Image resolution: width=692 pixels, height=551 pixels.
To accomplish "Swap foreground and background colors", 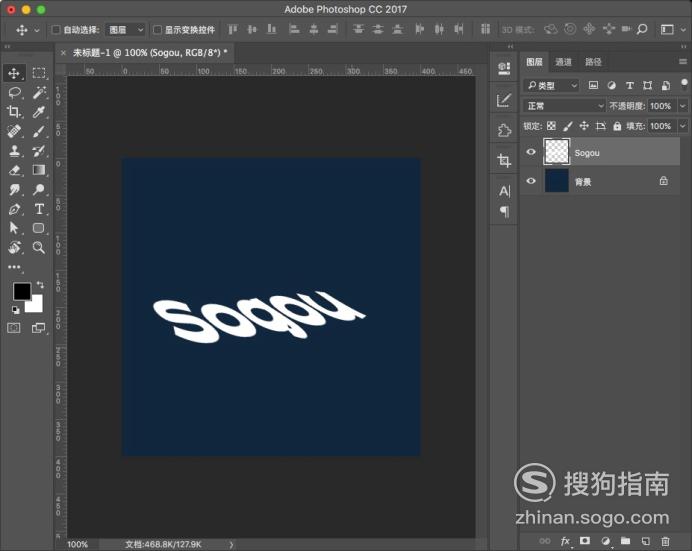I will pyautogui.click(x=40, y=285).
